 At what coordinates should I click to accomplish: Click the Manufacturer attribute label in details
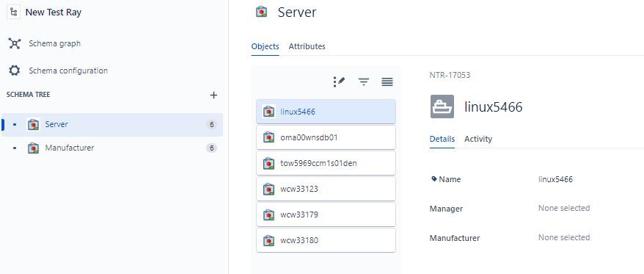(455, 238)
